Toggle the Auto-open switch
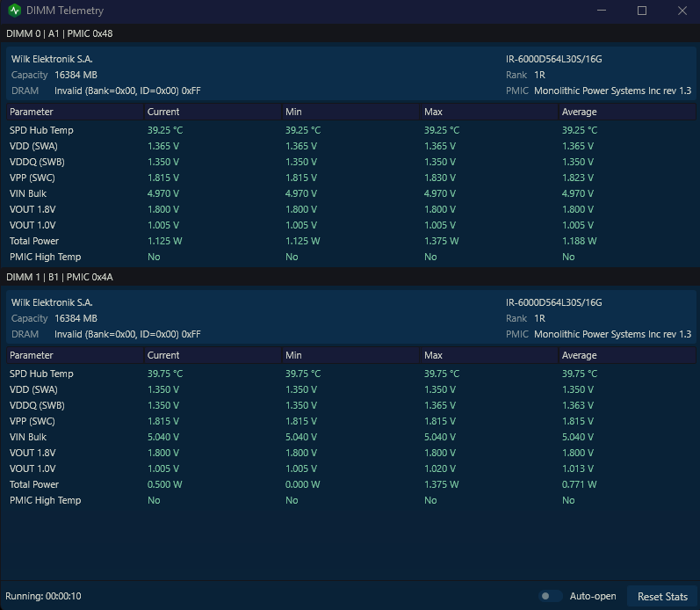Screen dimensions: 700x610 (x=550, y=596)
